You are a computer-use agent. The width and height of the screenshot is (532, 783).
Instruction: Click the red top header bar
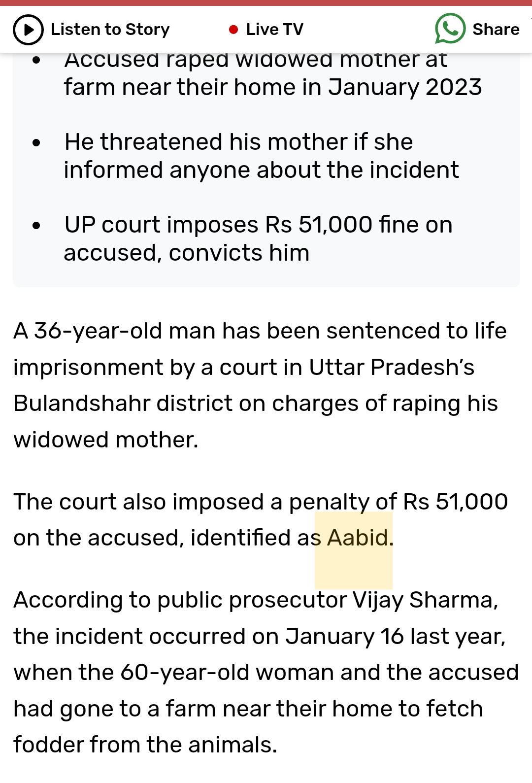click(x=266, y=3)
